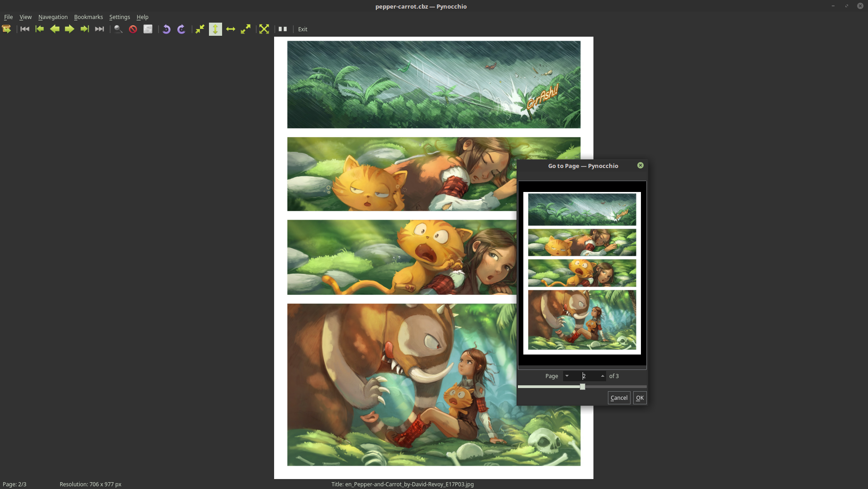Open the Bookmarks menu
Image resolution: width=868 pixels, height=489 pixels.
click(x=88, y=17)
